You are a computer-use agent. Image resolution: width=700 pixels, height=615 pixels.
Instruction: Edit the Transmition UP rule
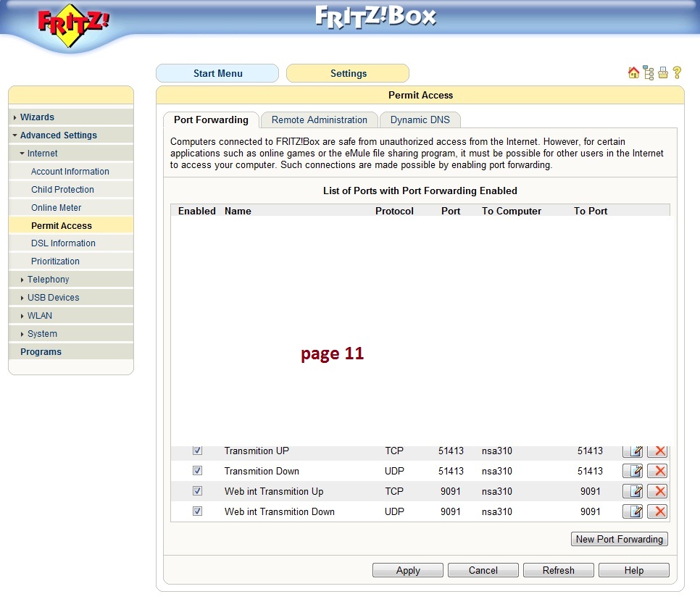click(x=633, y=451)
